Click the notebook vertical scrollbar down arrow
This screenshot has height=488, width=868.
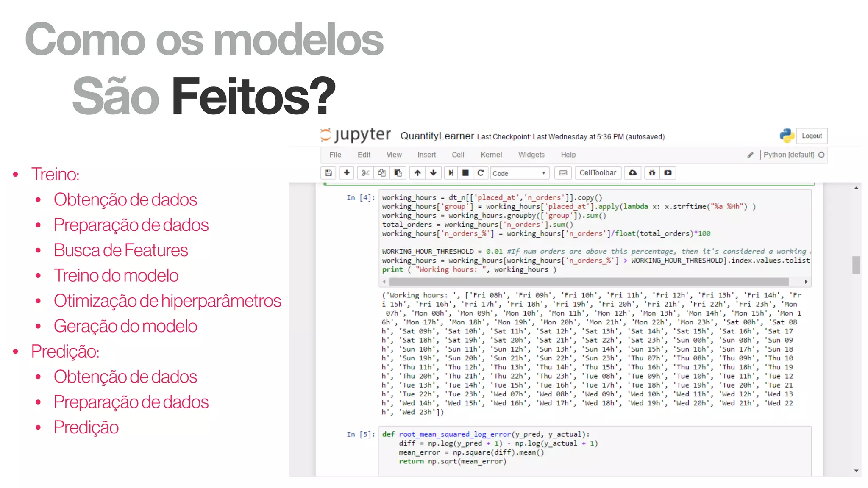coord(856,471)
